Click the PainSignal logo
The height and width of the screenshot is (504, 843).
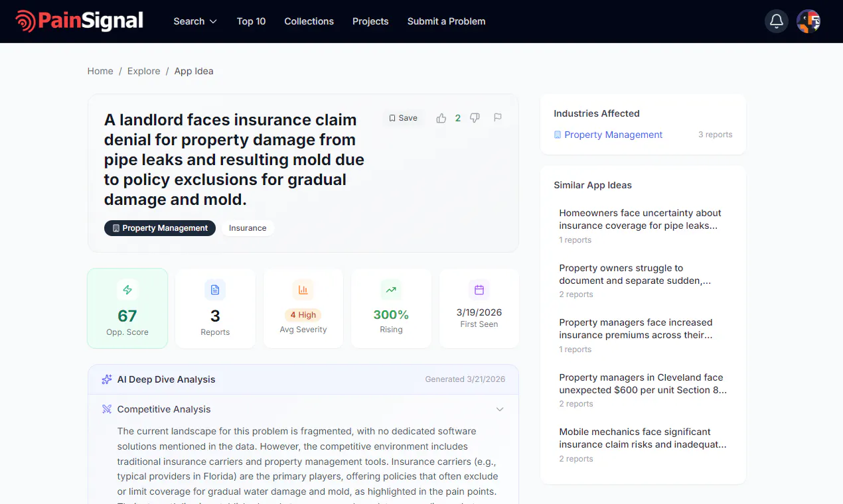pos(80,21)
